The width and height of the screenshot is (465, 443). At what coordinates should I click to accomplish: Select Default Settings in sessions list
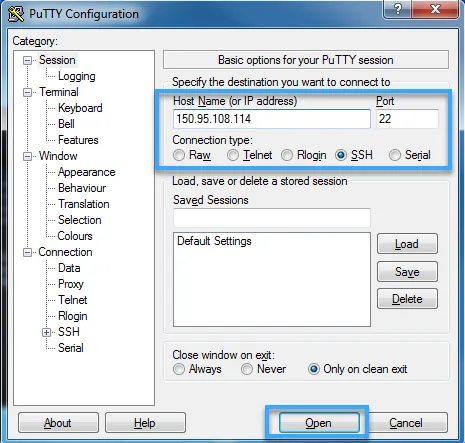point(214,241)
